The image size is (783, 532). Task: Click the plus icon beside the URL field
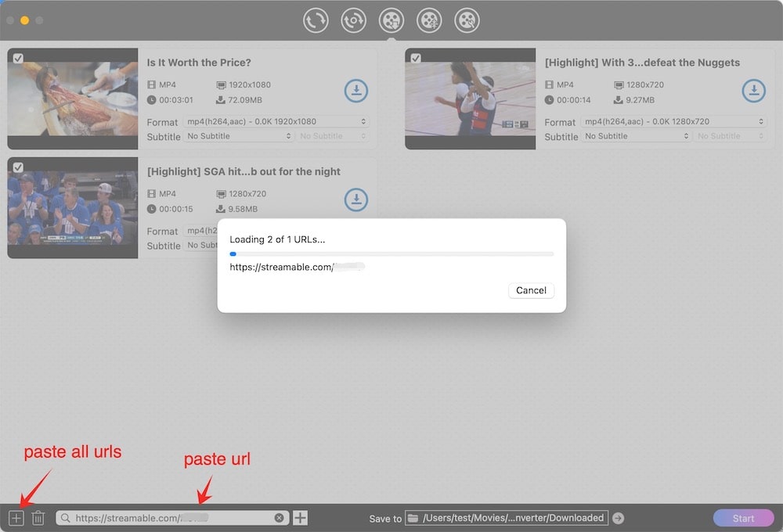pos(300,517)
